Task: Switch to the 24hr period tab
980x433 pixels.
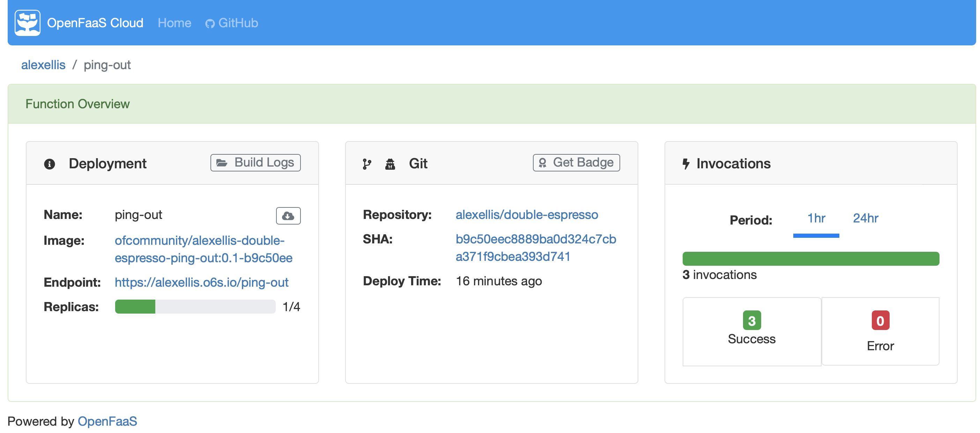Action: click(865, 218)
